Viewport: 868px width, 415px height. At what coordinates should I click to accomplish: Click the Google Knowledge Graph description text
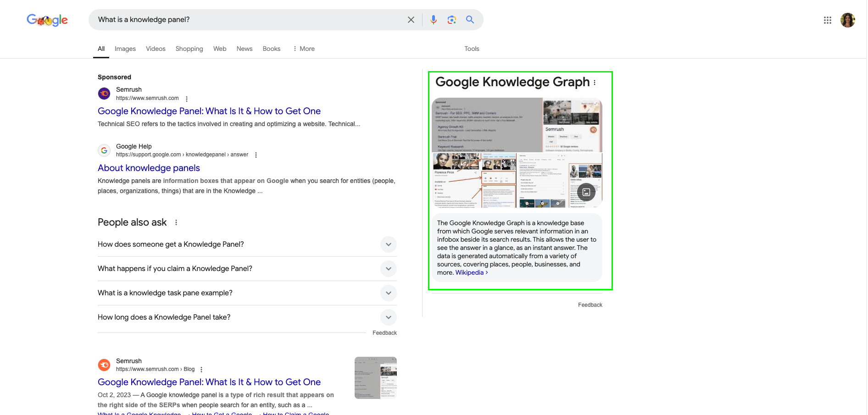517,248
